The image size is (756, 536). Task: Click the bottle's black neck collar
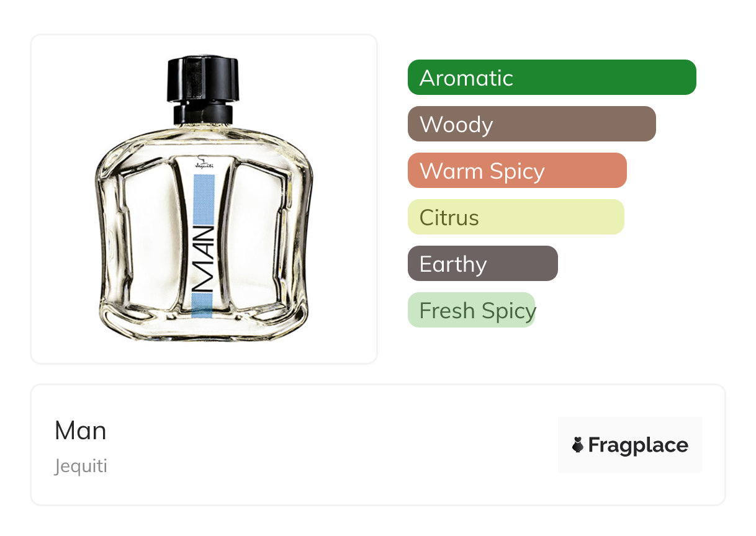[203, 114]
